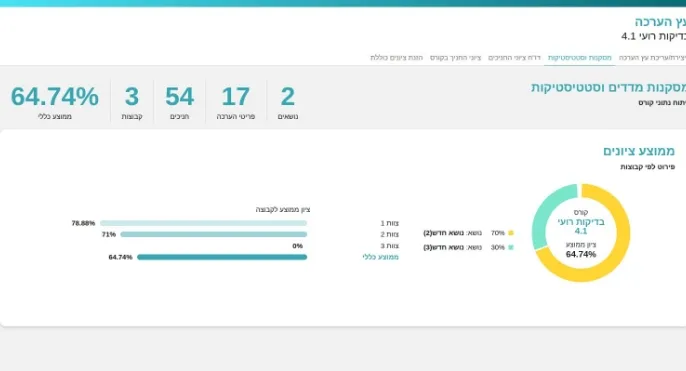
Task: Click the '2 נושאים' topics stat
Action: click(x=288, y=102)
